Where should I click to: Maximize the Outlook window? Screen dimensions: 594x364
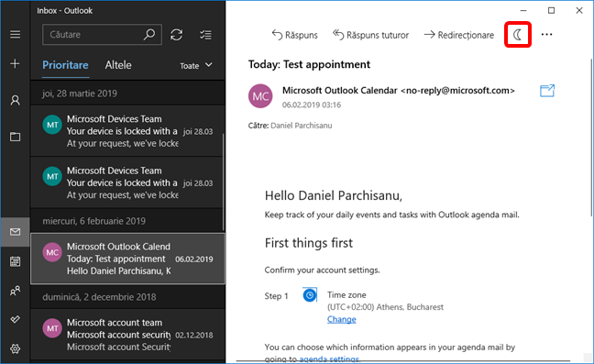[x=551, y=11]
